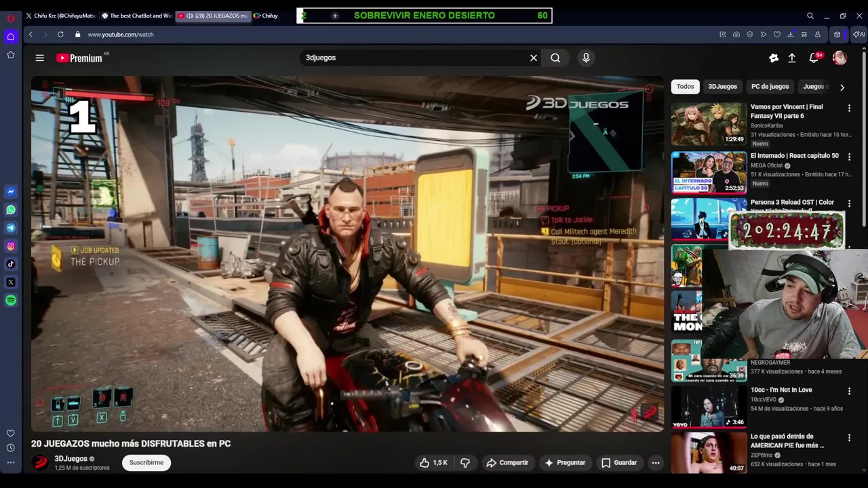Switch to The best ChatBot tab
868x488 pixels.
(x=137, y=16)
